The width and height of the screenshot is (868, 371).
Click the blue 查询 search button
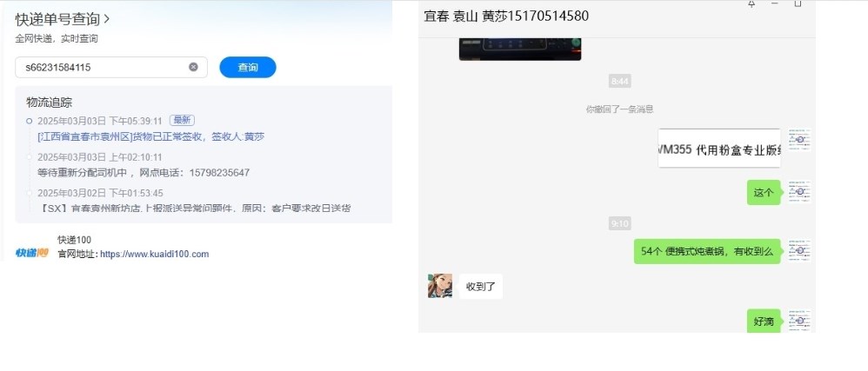pos(248,67)
